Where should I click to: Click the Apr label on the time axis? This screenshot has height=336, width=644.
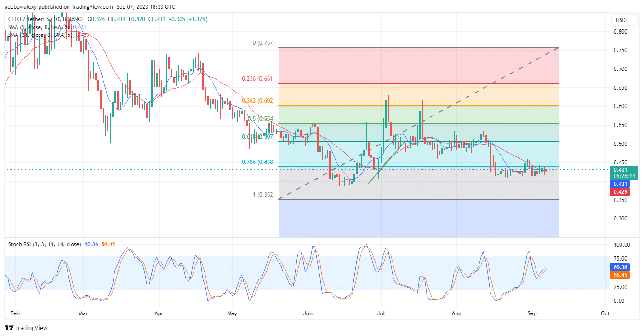pyautogui.click(x=159, y=313)
